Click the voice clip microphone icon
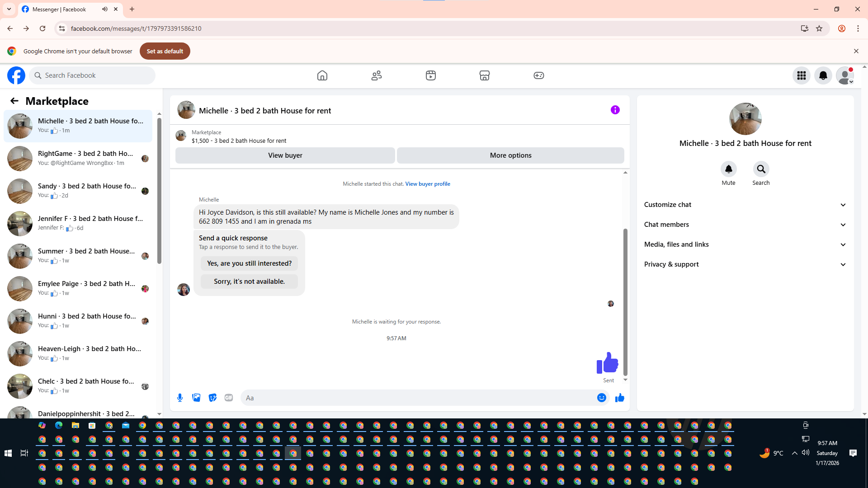Screen dimensions: 868x488 180,398
